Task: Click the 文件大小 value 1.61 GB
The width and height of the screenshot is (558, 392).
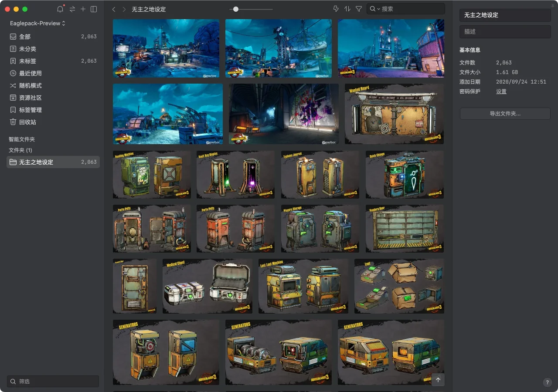Action: 507,72
